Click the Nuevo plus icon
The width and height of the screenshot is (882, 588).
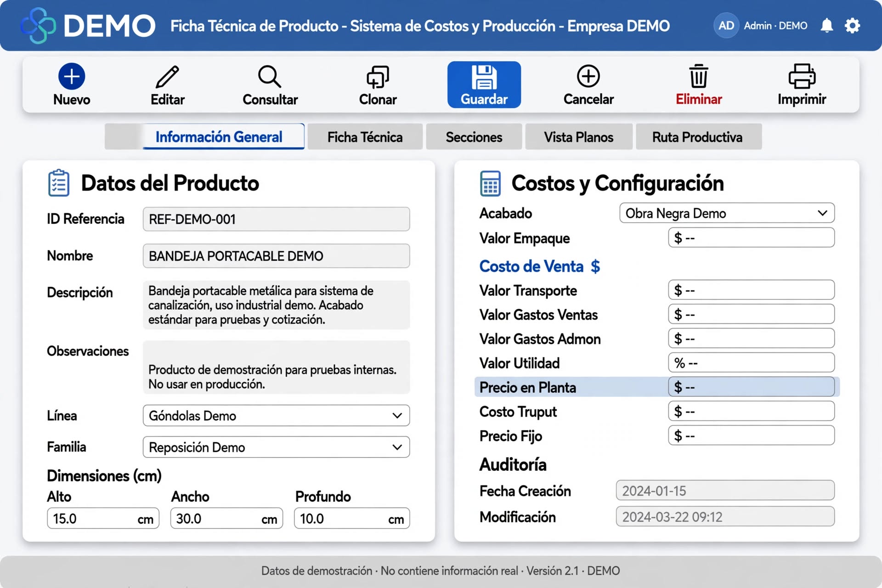72,76
